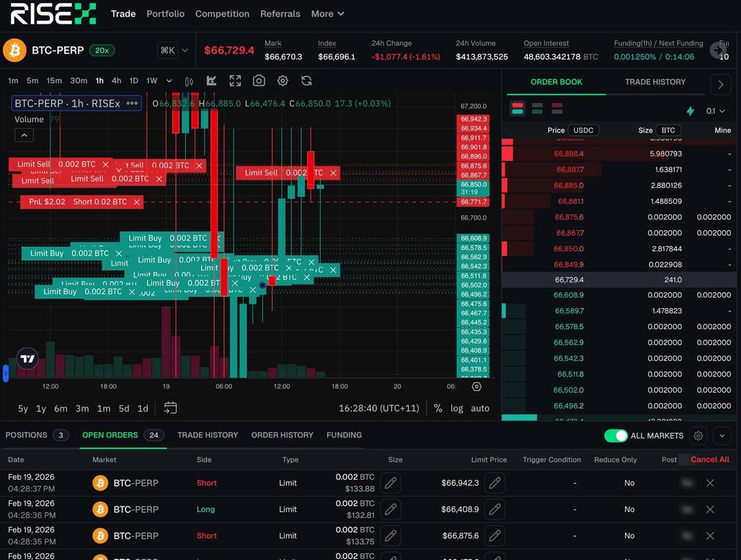Switch to the ORDER HISTORY tab

click(x=282, y=435)
